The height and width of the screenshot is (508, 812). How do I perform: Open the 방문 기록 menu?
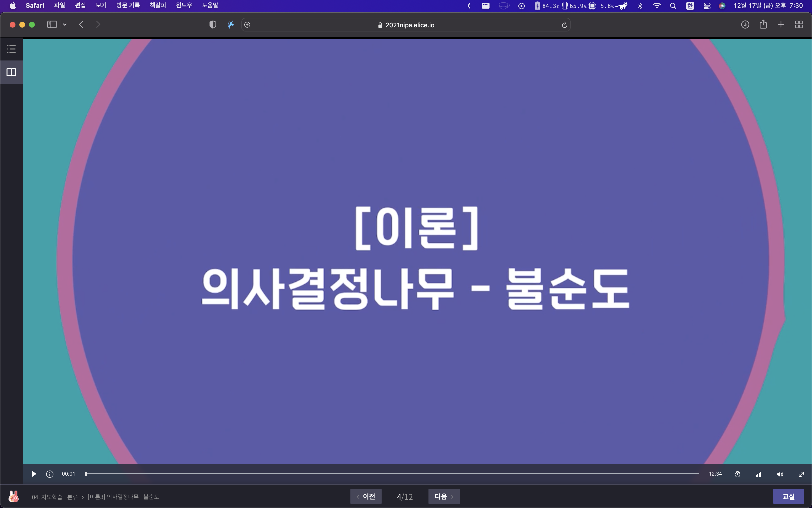pos(128,6)
